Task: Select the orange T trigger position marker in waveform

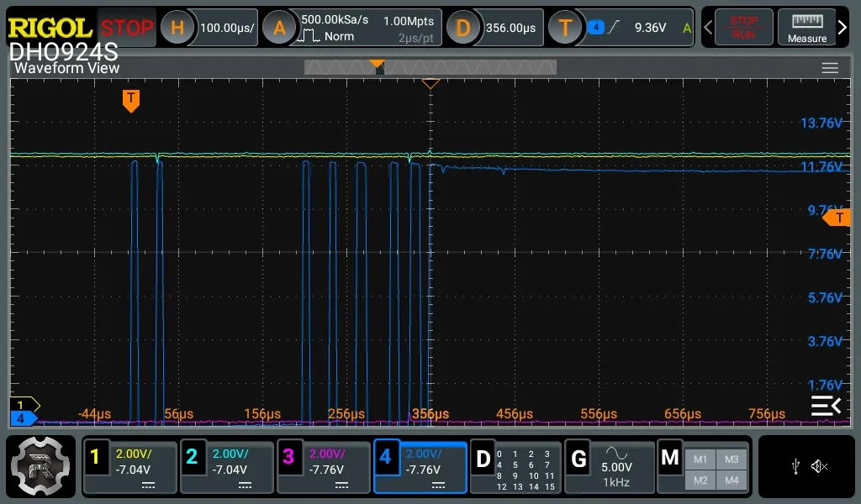Action: coord(130,101)
